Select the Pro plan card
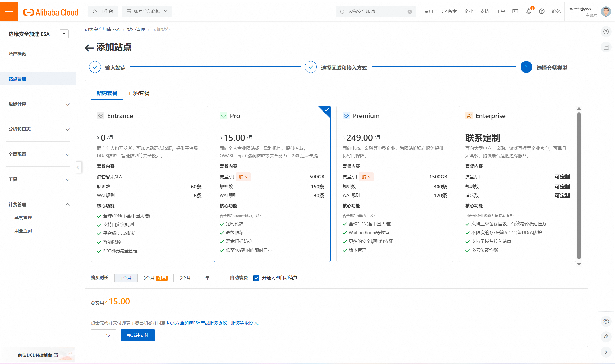 pos(272,184)
